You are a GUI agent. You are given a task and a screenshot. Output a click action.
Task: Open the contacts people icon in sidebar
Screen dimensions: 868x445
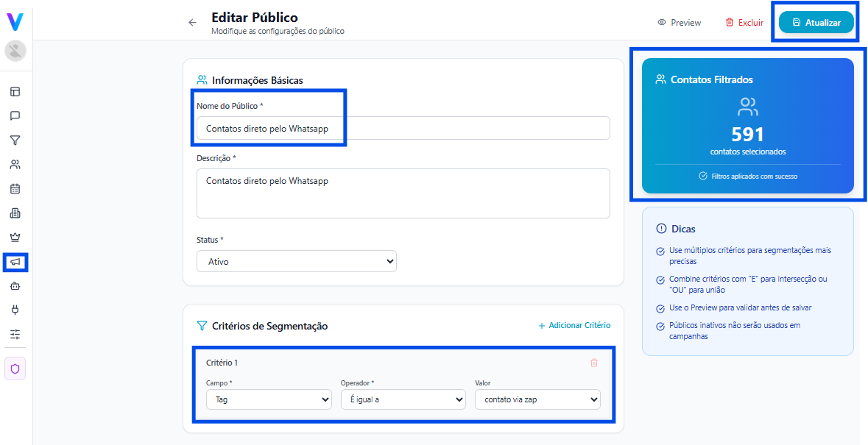[x=15, y=164]
